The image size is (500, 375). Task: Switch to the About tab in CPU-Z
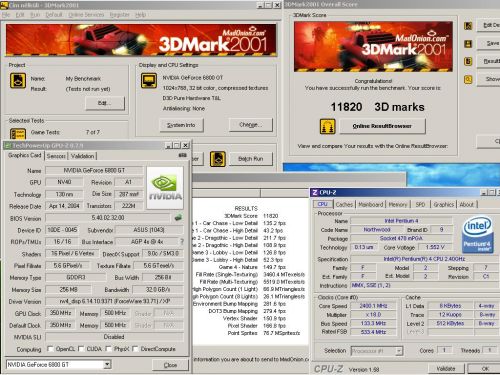pos(467,204)
